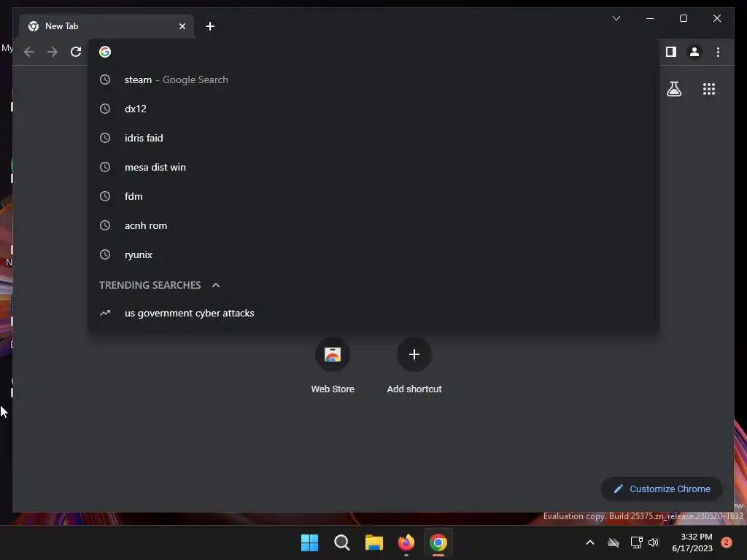This screenshot has width=747, height=560.
Task: Open the notifications badge
Action: pos(726,542)
